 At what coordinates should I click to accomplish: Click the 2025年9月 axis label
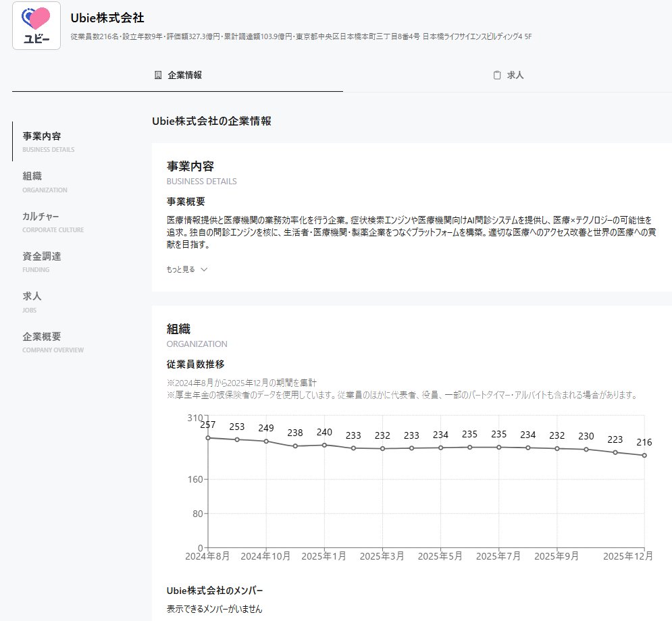click(x=557, y=556)
